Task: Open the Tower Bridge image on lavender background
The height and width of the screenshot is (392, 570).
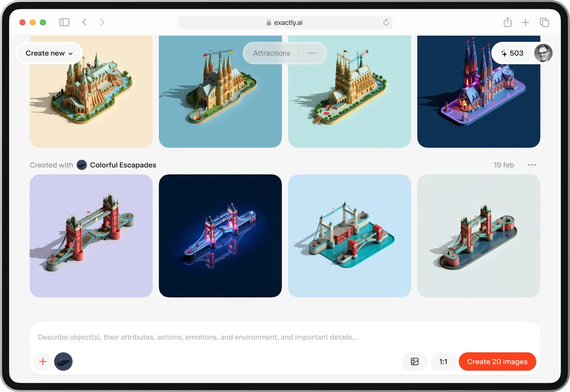Action: point(91,236)
